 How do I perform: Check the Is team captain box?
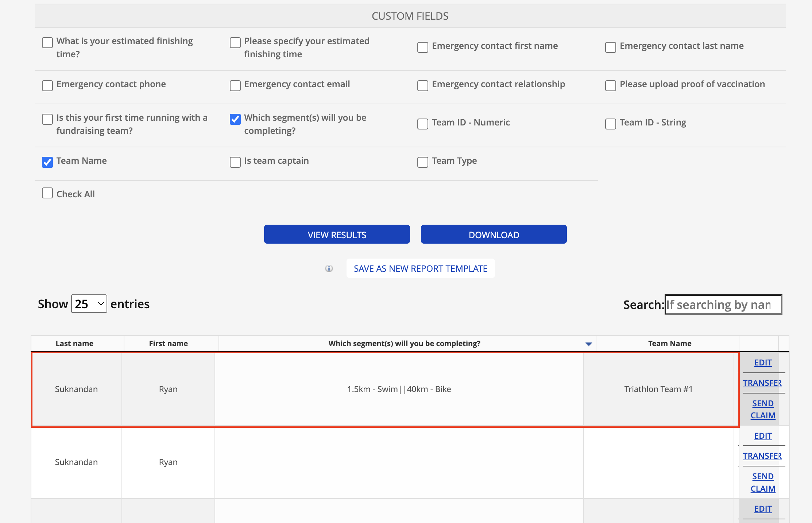(235, 162)
